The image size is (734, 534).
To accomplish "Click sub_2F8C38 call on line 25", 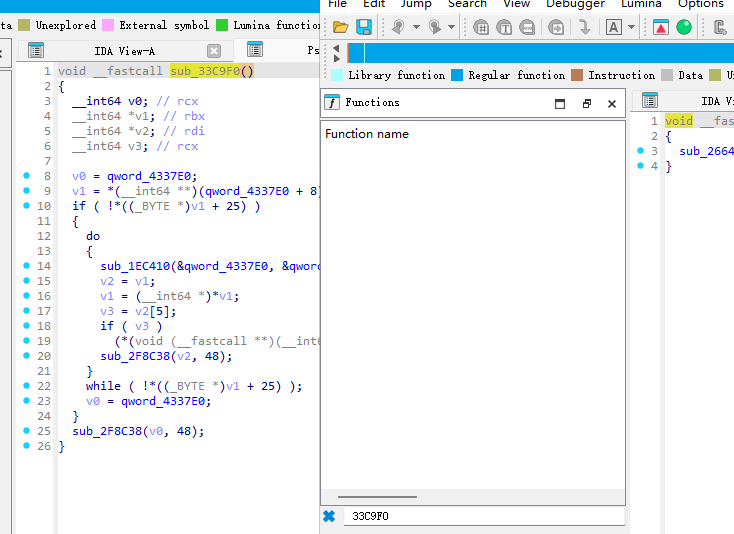I will pyautogui.click(x=107, y=431).
